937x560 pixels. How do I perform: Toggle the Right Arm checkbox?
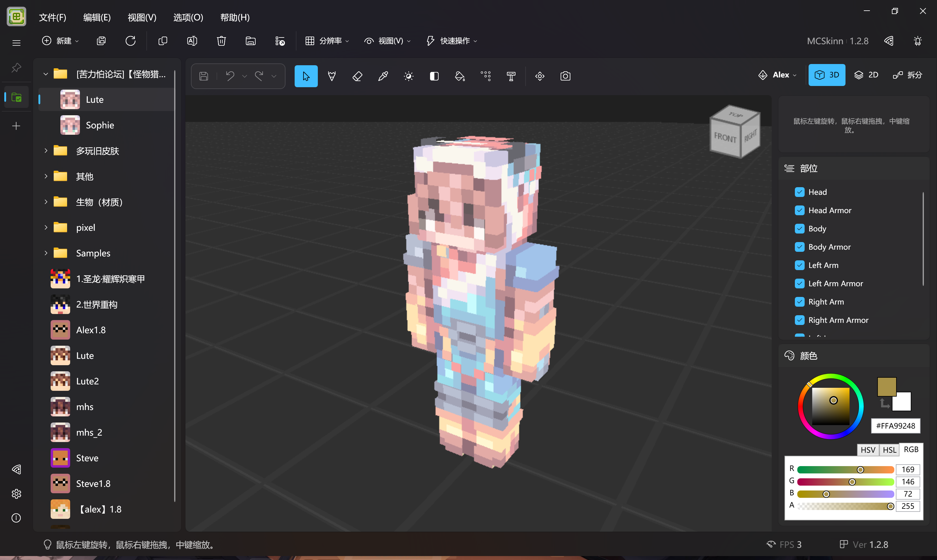coord(799,302)
